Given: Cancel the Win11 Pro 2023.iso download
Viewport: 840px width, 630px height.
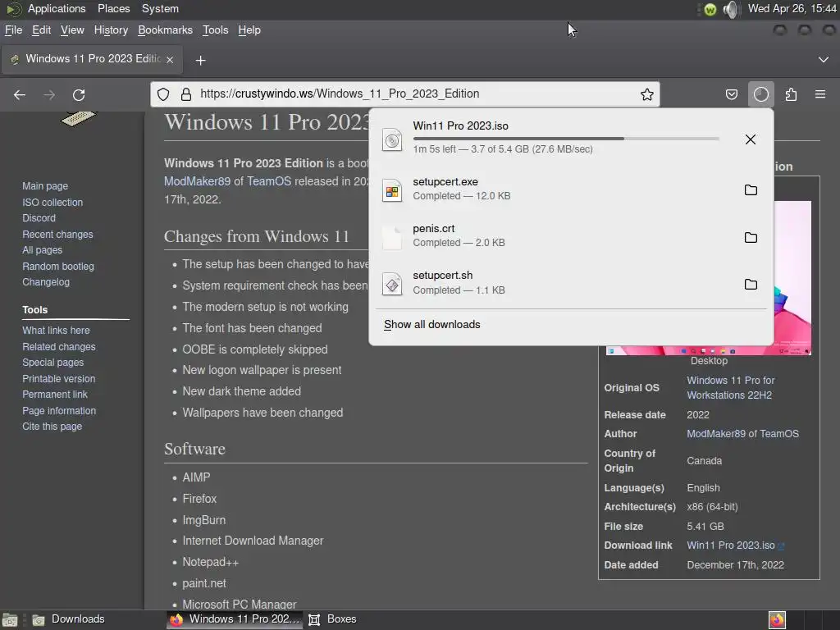Looking at the screenshot, I should [x=751, y=139].
